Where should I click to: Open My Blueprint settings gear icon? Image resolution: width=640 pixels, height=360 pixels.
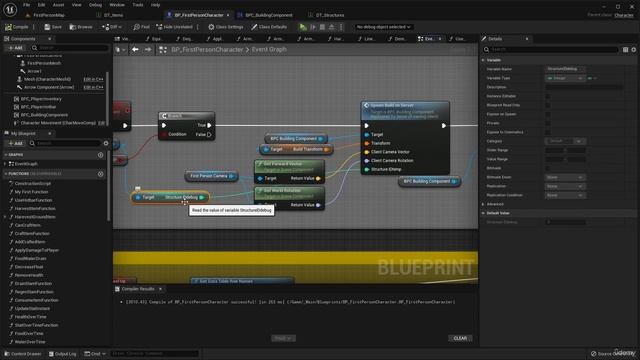(106, 143)
